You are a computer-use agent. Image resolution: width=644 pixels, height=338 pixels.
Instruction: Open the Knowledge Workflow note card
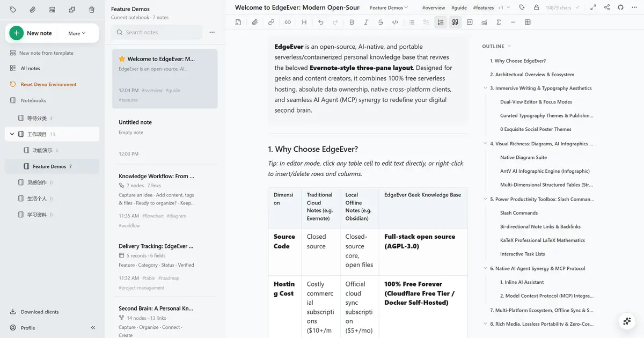pyautogui.click(x=165, y=201)
